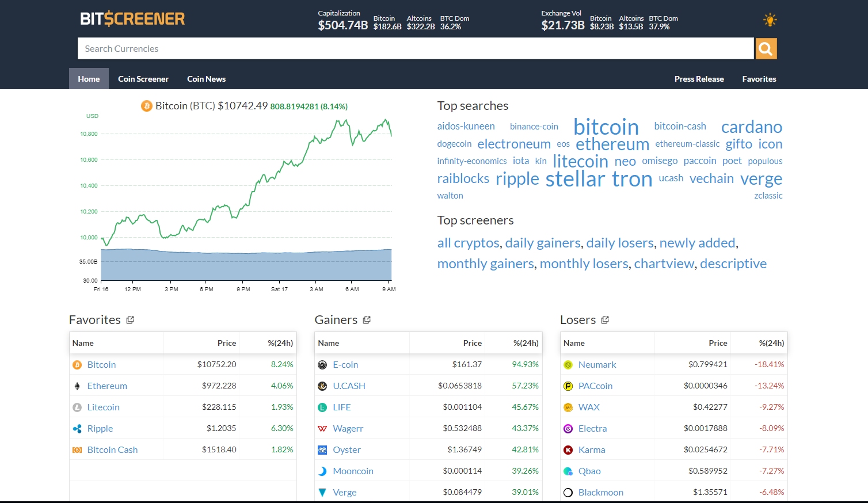Viewport: 868px width, 503px height.
Task: Open the 'litecoin' top search link
Action: click(x=581, y=161)
